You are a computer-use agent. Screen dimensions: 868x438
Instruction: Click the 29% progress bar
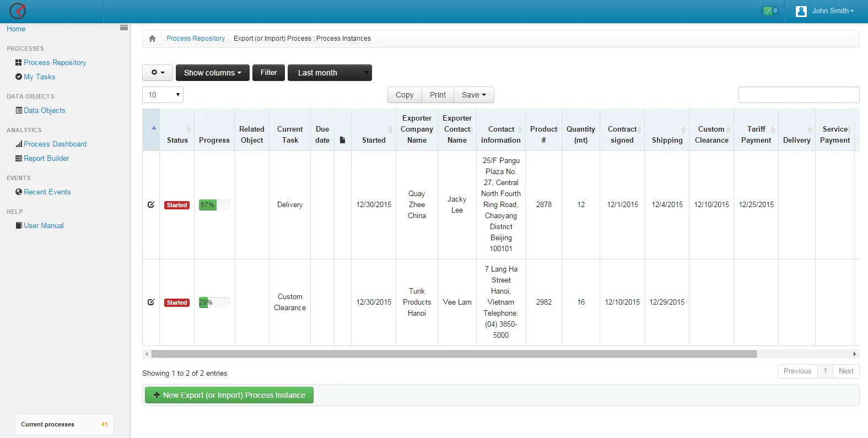214,302
